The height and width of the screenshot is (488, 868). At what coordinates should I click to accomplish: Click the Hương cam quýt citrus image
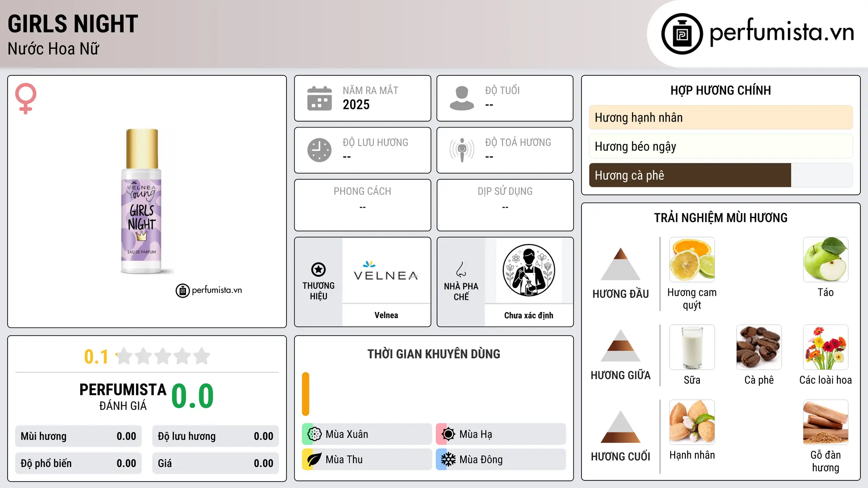pyautogui.click(x=692, y=260)
